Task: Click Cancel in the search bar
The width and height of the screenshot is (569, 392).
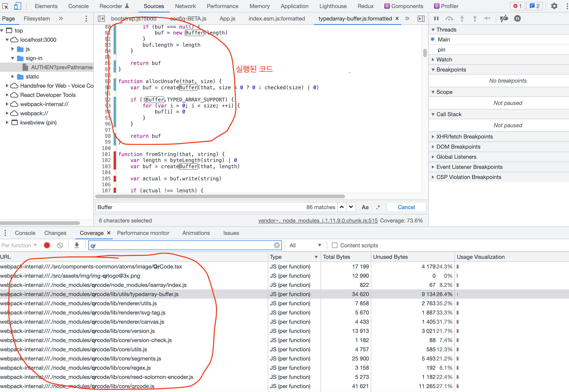Action: [406, 207]
